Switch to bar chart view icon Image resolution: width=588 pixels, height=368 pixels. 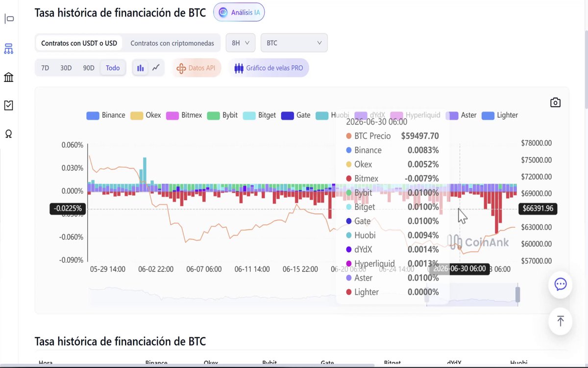pyautogui.click(x=141, y=68)
